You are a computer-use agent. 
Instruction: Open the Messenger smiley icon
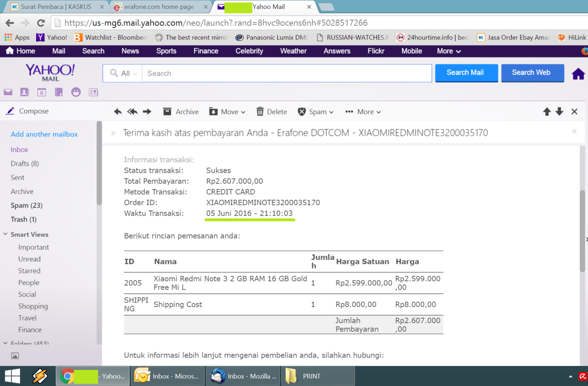click(x=76, y=92)
